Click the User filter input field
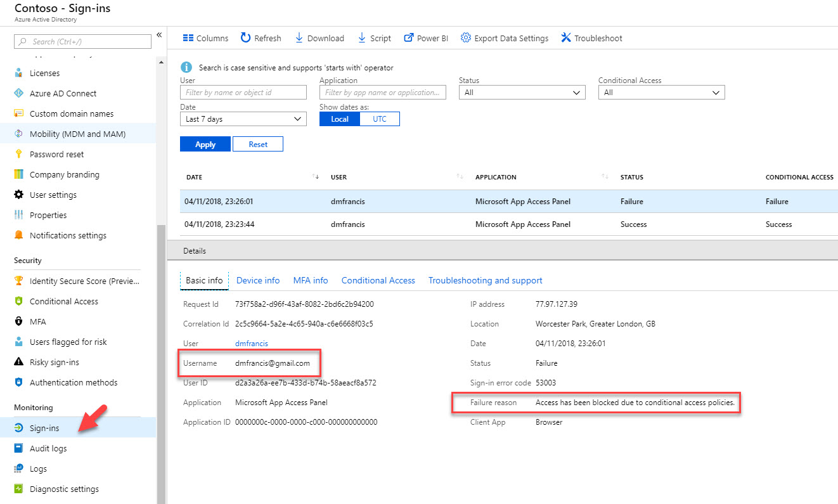The height and width of the screenshot is (504, 838). pos(243,93)
